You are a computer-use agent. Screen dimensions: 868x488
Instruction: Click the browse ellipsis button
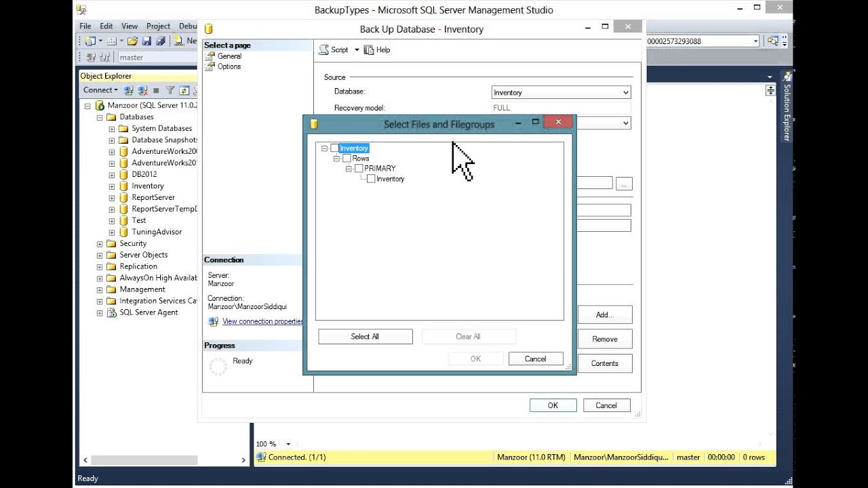tap(625, 183)
